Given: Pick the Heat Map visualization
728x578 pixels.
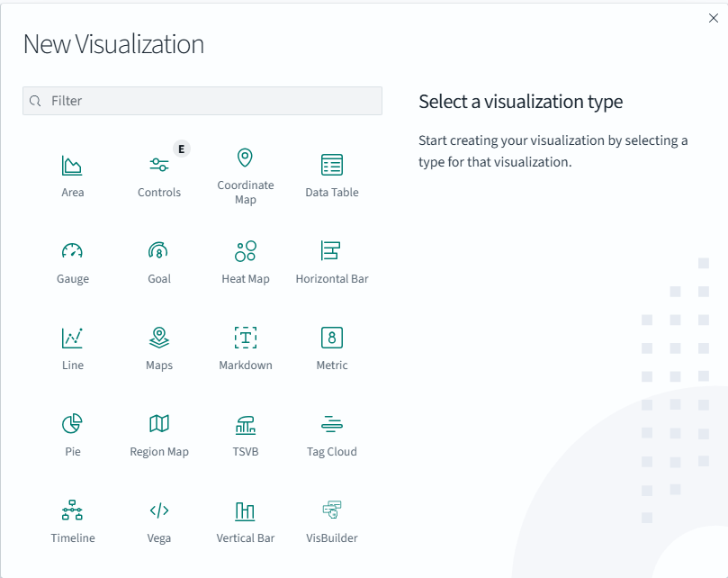Looking at the screenshot, I should pyautogui.click(x=245, y=262).
